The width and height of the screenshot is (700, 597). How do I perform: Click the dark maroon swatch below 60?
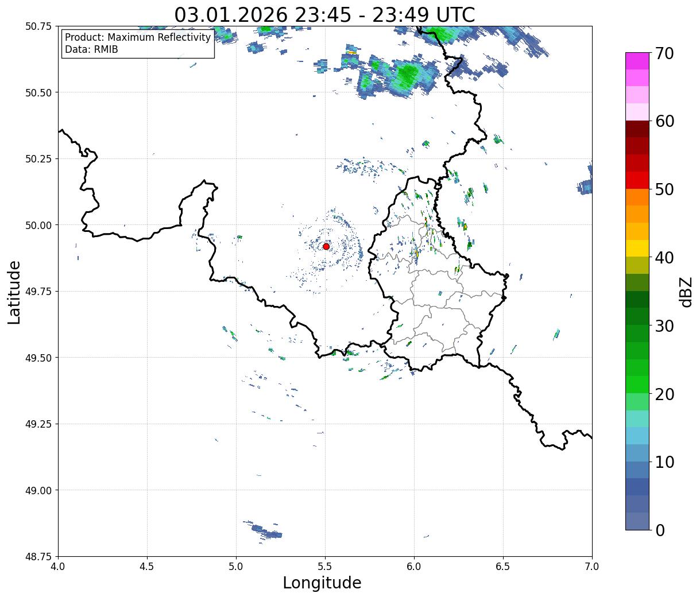(x=637, y=129)
